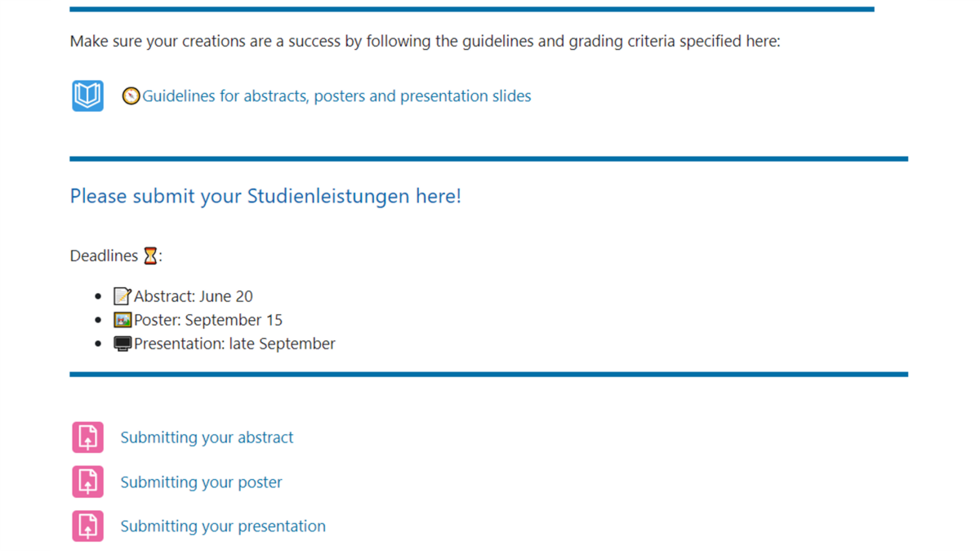
Task: Open Guidelines for abstracts, posters and presentation slides
Action: coord(336,96)
